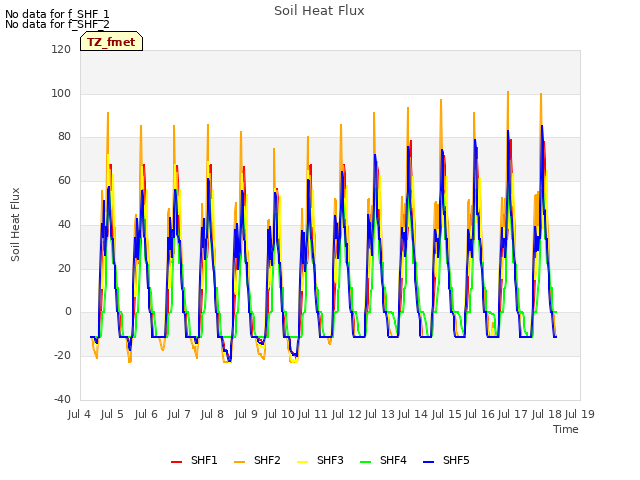The image size is (640, 480).
Task: Click the 100 y-axis tick label
Action: pyautogui.click(x=61, y=93)
